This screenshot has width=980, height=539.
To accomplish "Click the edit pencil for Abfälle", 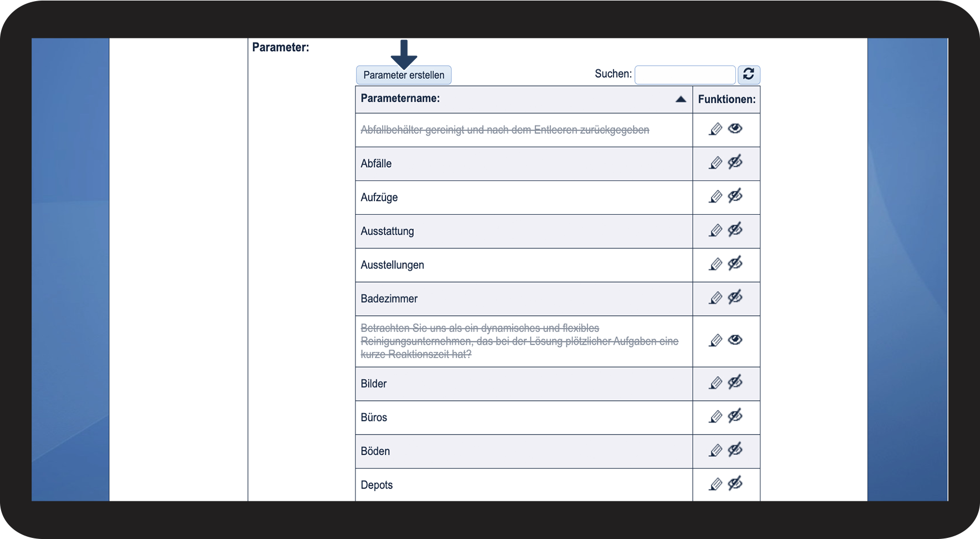I will coord(715,163).
